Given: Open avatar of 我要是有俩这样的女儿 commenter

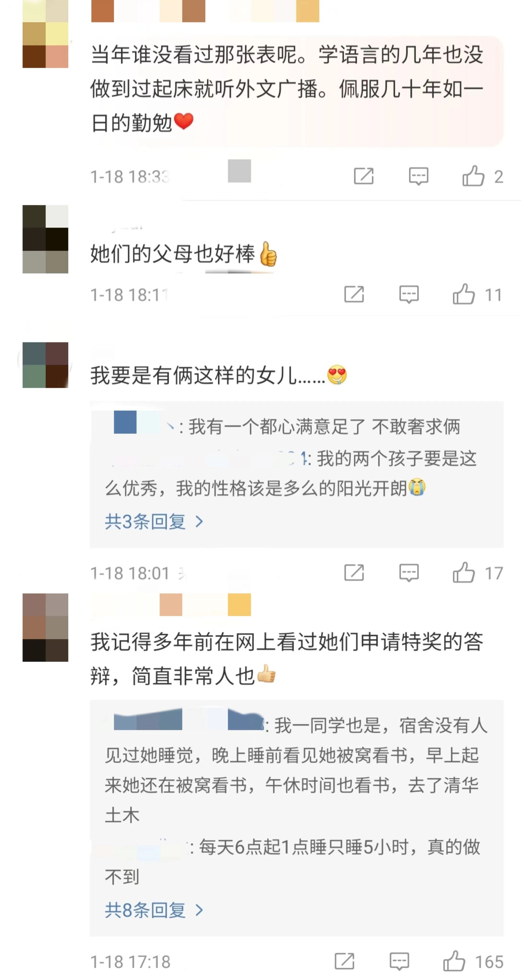Looking at the screenshot, I should (x=45, y=365).
